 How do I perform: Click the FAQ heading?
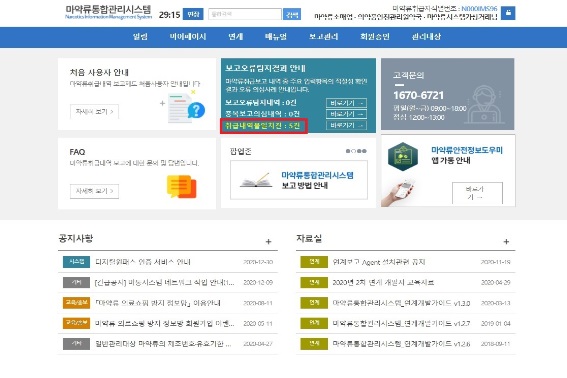[x=77, y=152]
